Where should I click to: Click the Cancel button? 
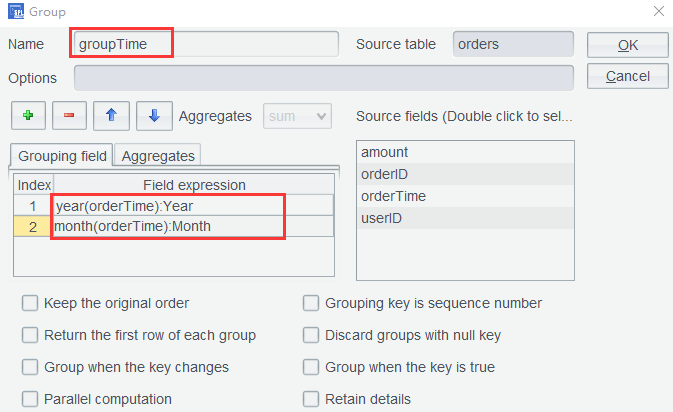627,76
